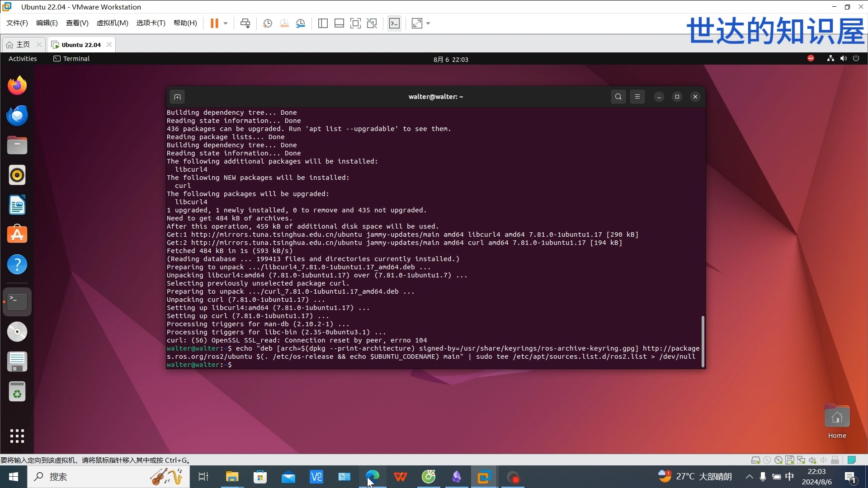Close the Ubuntu 22.04 tab
868x488 pixels.
pos(109,45)
